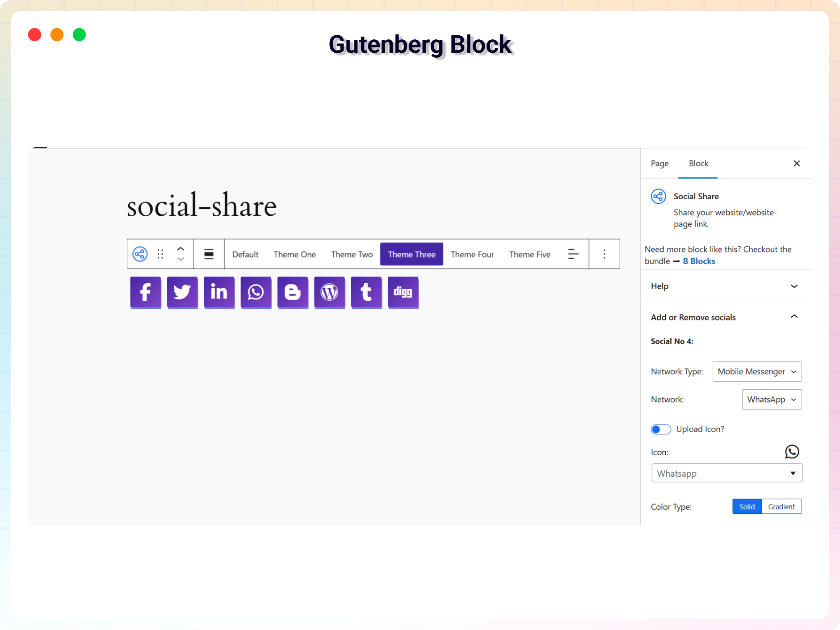Image resolution: width=840 pixels, height=630 pixels.
Task: Open the Whatsapp icon picker field
Action: pyautogui.click(x=726, y=473)
